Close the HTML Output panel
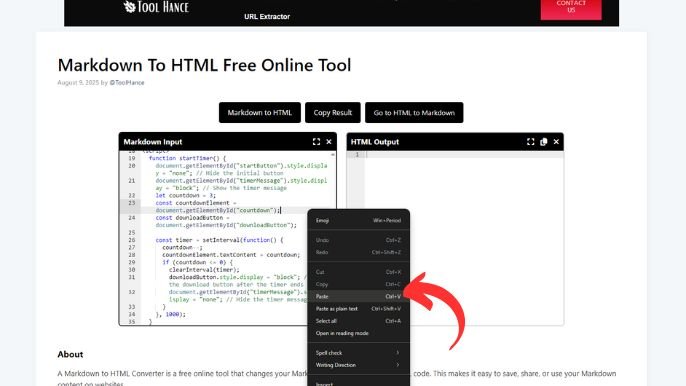This screenshot has width=686, height=386. 556,142
